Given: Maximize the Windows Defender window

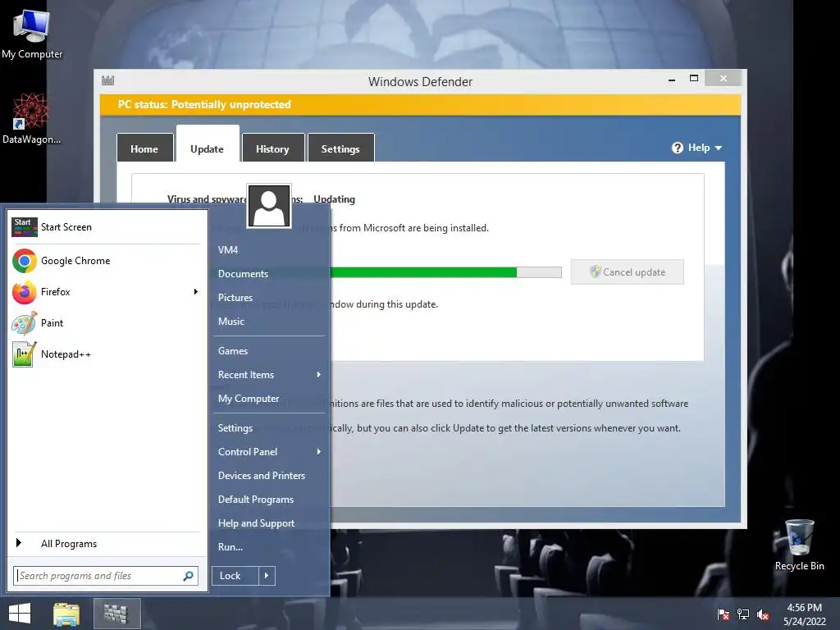Looking at the screenshot, I should pos(694,79).
